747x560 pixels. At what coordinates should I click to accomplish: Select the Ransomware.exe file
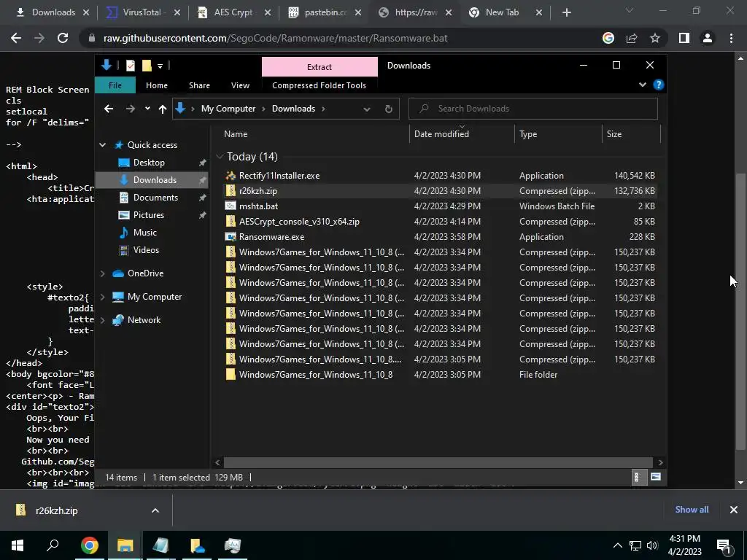(271, 237)
